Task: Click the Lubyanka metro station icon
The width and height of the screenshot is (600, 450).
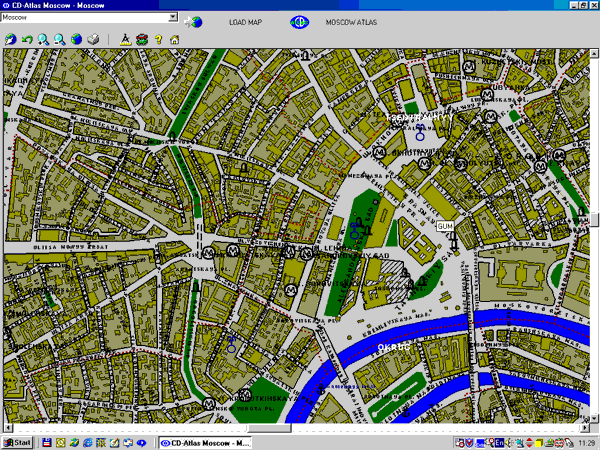Action: [486, 94]
